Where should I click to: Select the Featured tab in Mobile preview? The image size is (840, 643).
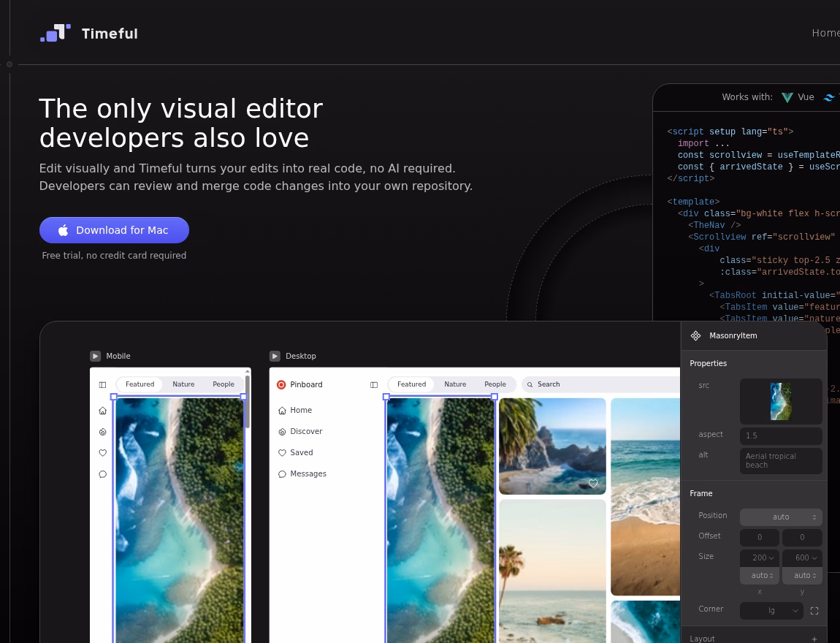pos(140,385)
